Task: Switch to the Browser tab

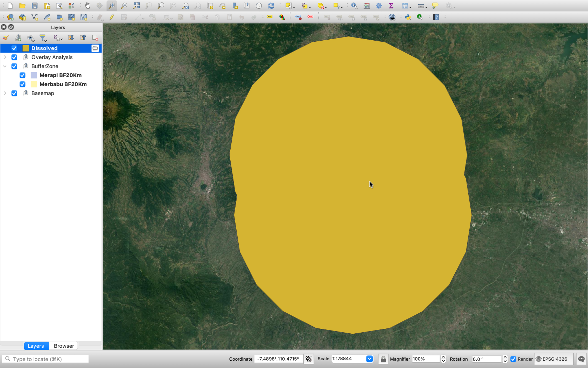Action: click(x=64, y=346)
